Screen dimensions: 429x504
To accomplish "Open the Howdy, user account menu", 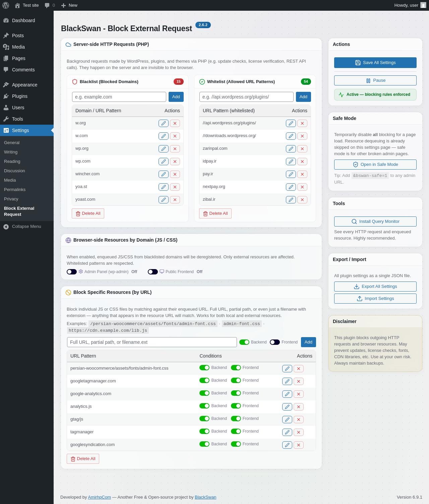I will (x=410, y=5).
